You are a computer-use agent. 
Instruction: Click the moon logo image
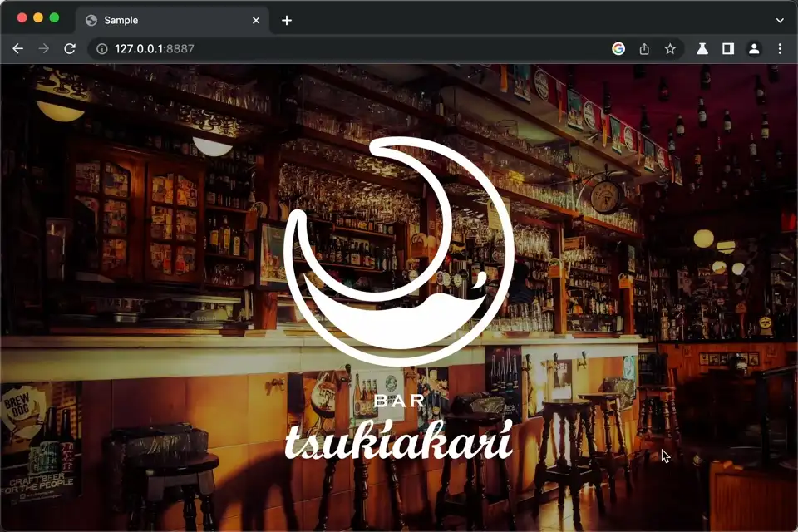tap(398, 252)
